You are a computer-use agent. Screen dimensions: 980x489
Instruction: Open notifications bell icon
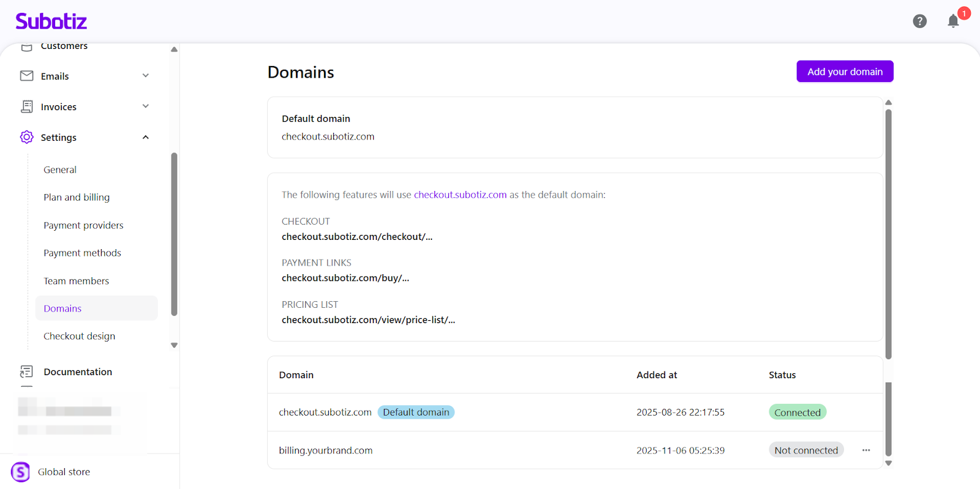pyautogui.click(x=953, y=21)
